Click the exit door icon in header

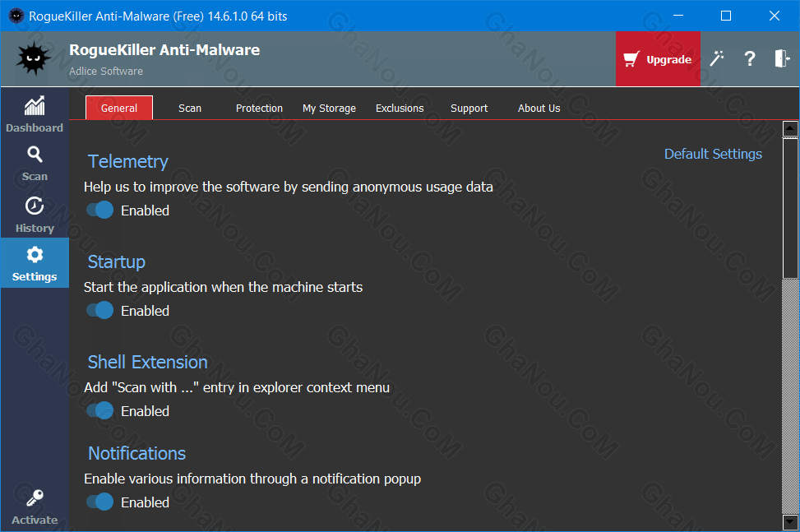tap(782, 58)
